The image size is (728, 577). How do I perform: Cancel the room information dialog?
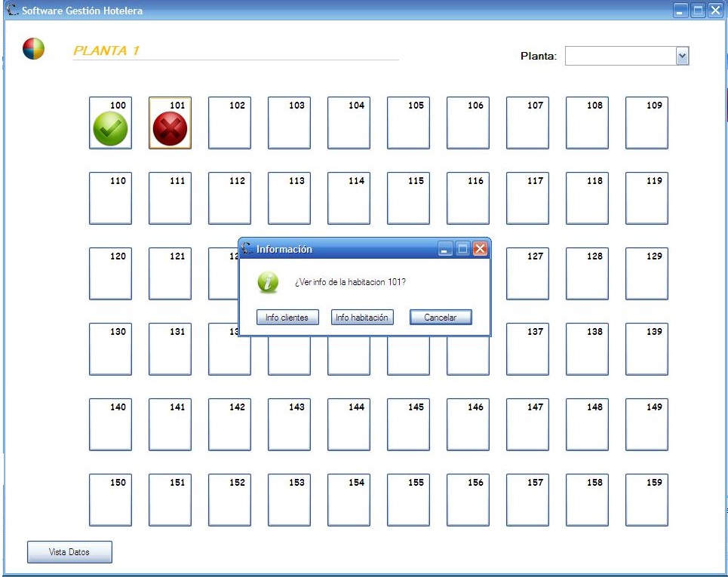coord(441,318)
